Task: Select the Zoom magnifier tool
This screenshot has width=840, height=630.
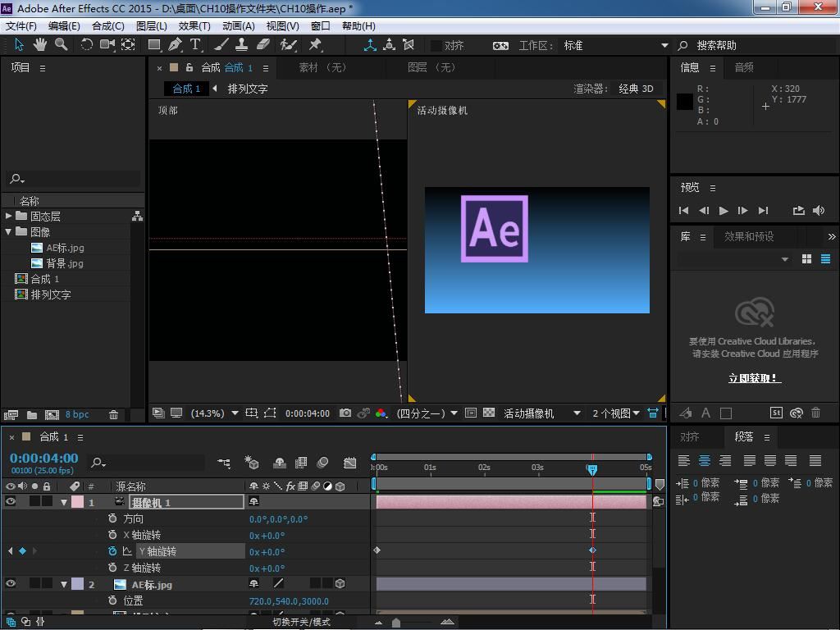Action: 61,44
